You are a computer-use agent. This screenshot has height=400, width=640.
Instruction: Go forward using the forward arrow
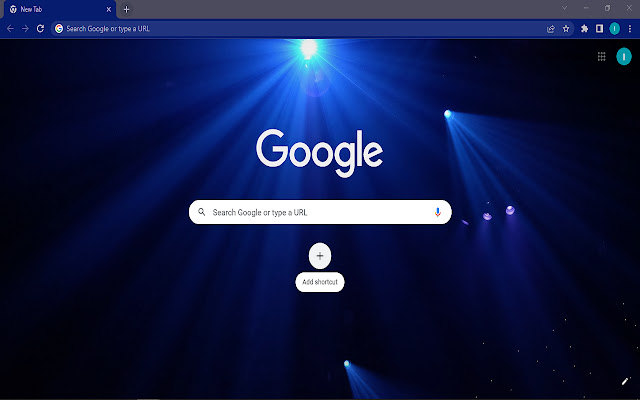[x=25, y=29]
